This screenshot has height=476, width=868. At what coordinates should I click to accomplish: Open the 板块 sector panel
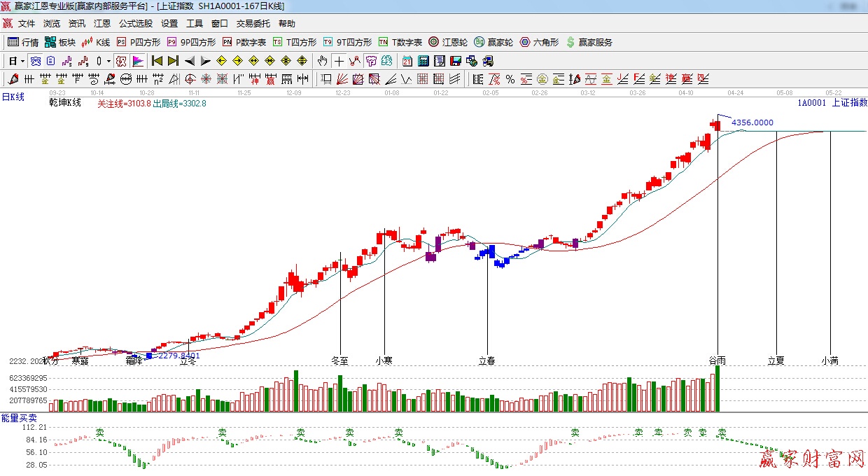[x=60, y=42]
